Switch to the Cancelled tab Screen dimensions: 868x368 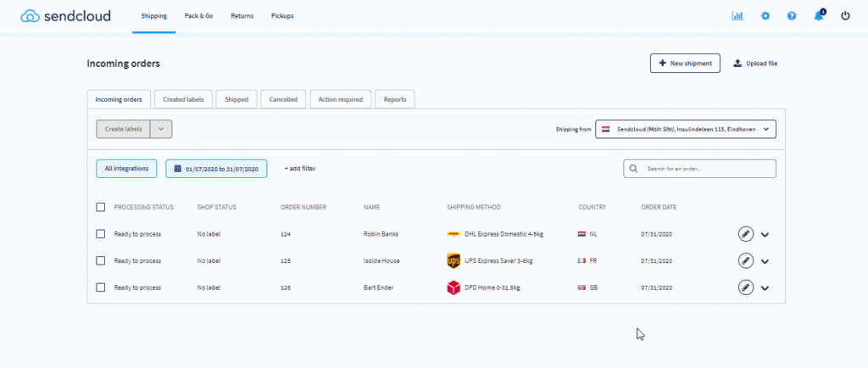pyautogui.click(x=283, y=99)
